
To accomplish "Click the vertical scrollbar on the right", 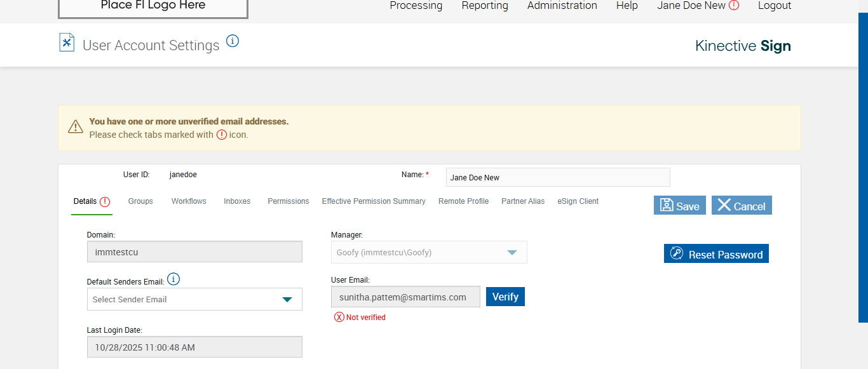I will 863,159.
